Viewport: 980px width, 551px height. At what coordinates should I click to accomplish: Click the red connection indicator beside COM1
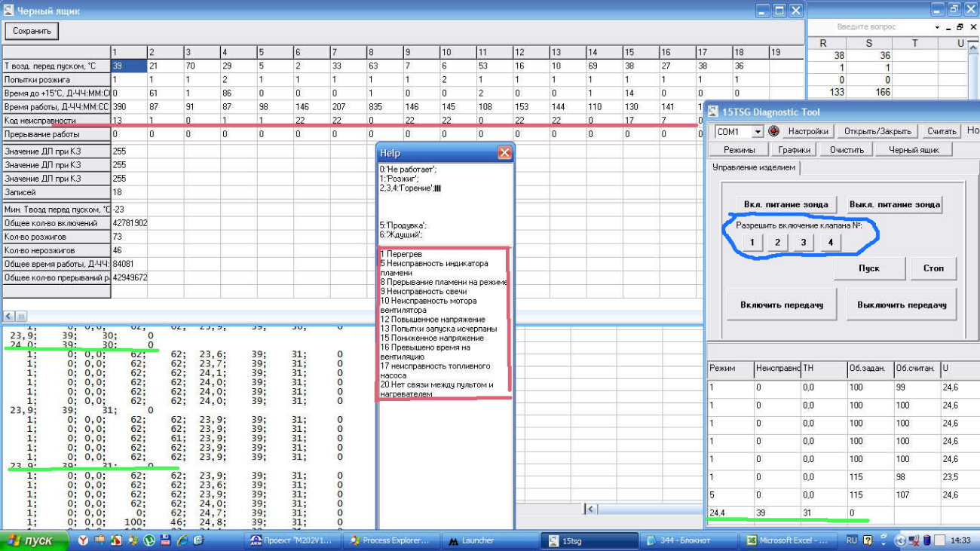tap(773, 131)
